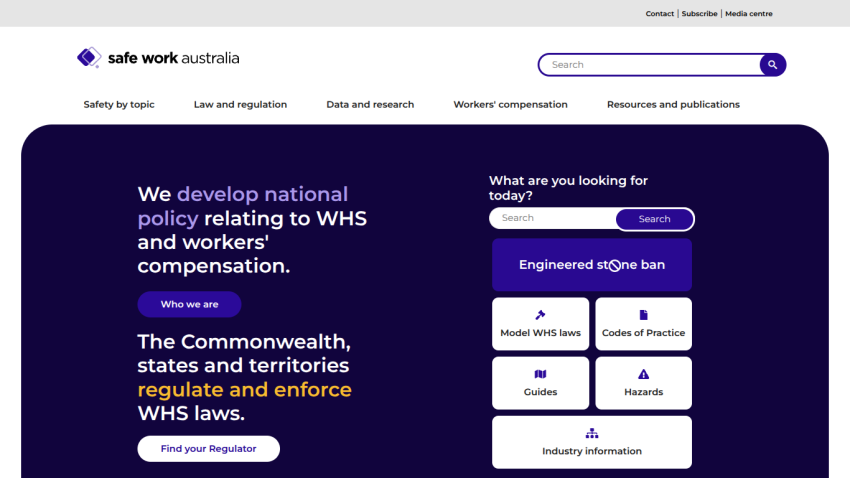This screenshot has height=478, width=850.
Task: Click the document icon on Codes of Practice
Action: click(x=643, y=315)
